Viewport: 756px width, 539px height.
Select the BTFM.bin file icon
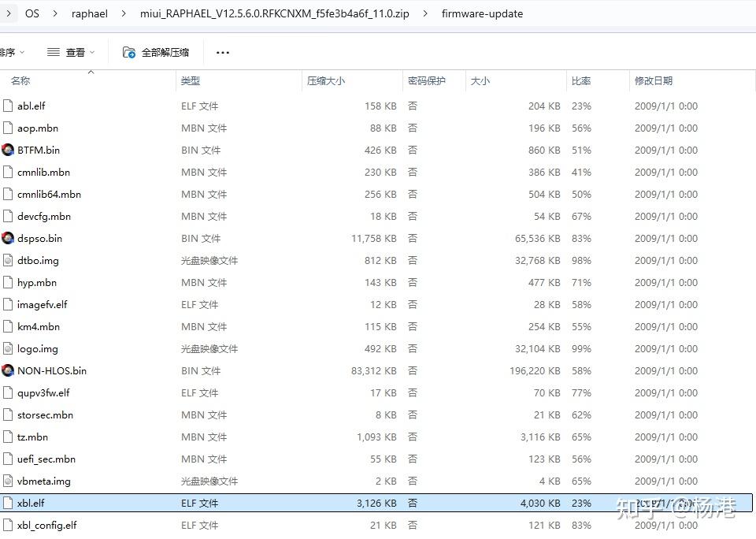pyautogui.click(x=8, y=150)
